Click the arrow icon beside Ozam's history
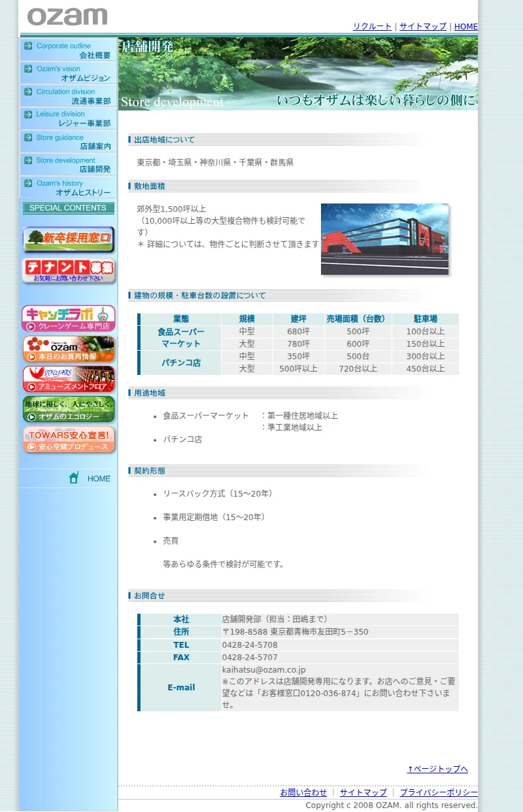This screenshot has width=523, height=812. (x=28, y=183)
